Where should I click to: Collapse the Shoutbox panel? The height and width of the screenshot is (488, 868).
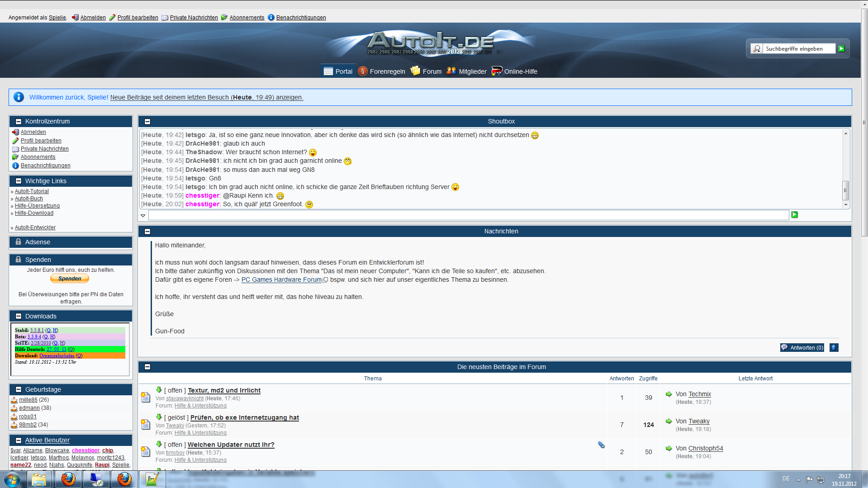point(147,122)
